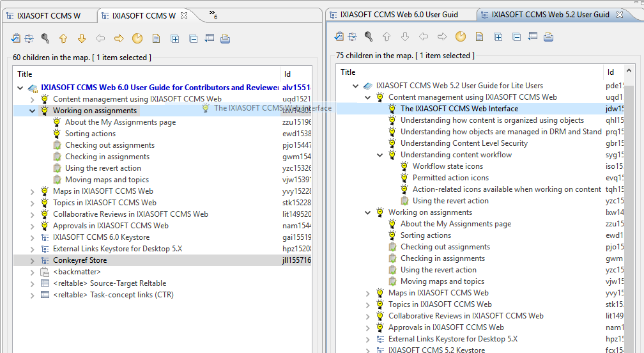Expand all nodes using plus icon in left map toolbar

pos(174,39)
